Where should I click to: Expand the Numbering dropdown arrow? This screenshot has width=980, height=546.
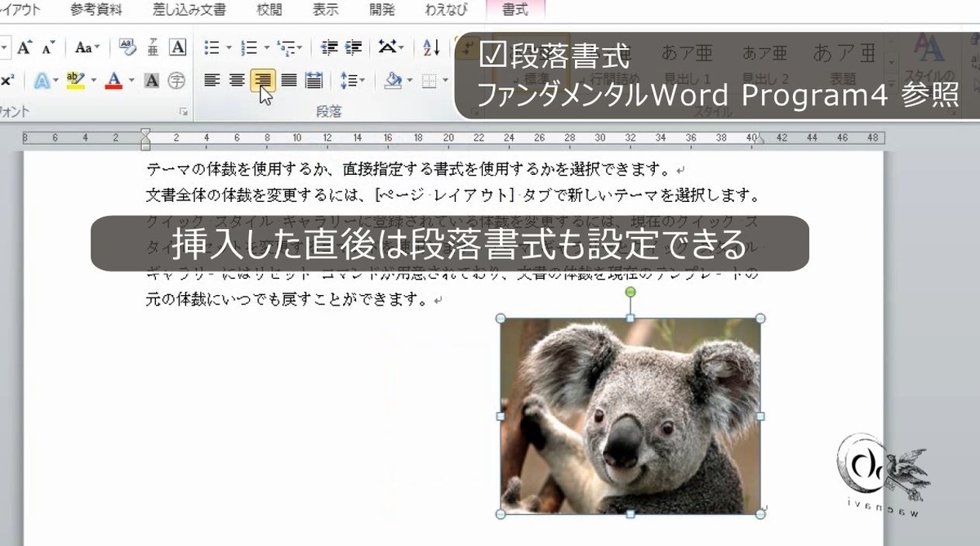[266, 47]
